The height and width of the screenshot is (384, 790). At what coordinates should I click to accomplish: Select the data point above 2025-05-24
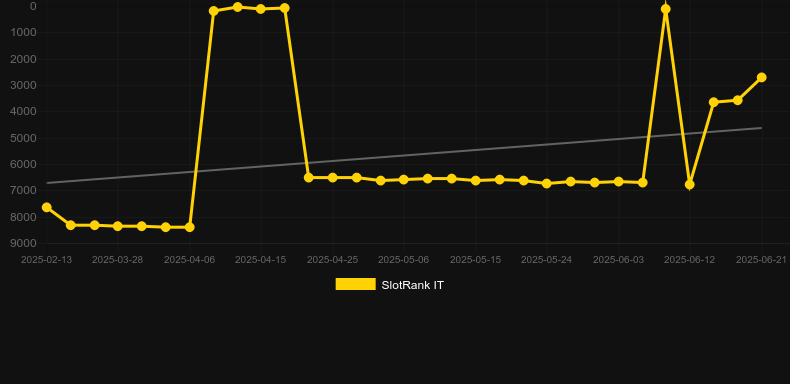pos(547,183)
